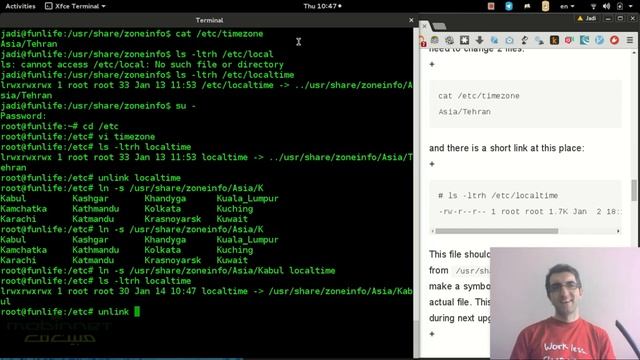Click the blue camera screenshot extension icon
This screenshot has height=360, width=640.
pyautogui.click(x=509, y=40)
